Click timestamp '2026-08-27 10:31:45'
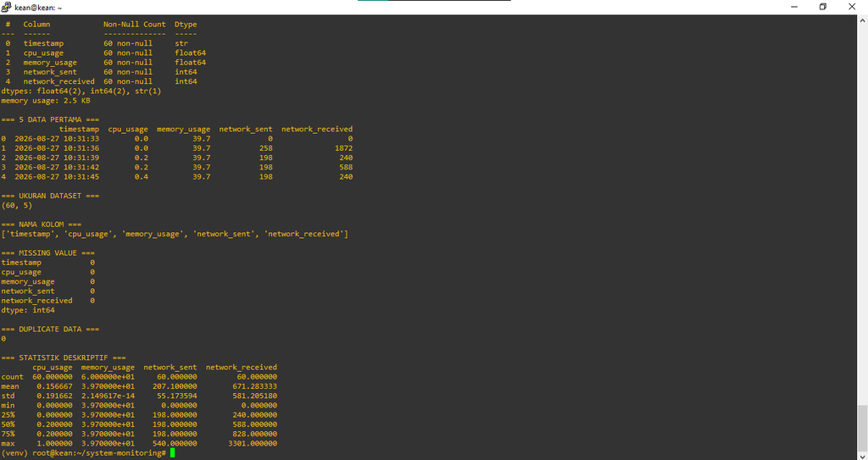Viewport: 868px width, 460px height. 57,177
